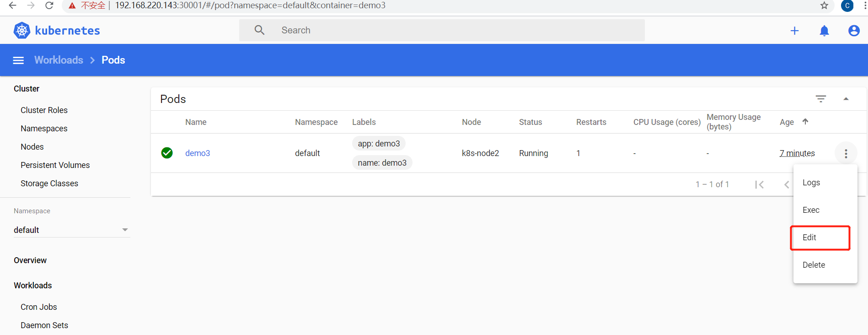Open the demo3 pod link
Screen dimensions: 868x335
tap(198, 153)
